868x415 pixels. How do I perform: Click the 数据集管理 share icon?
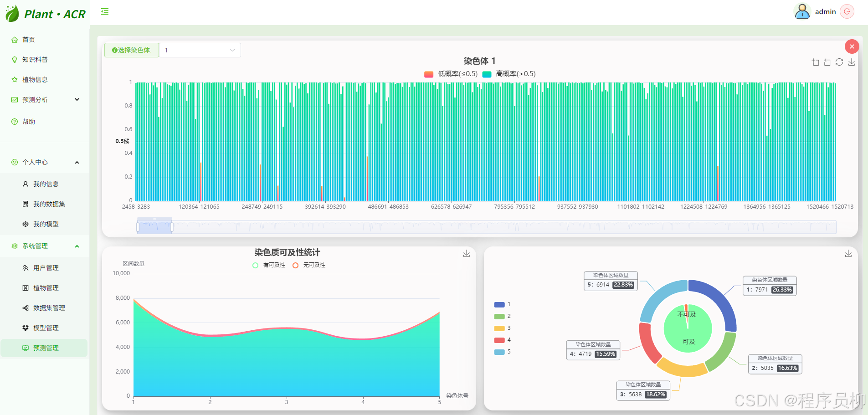(26, 308)
